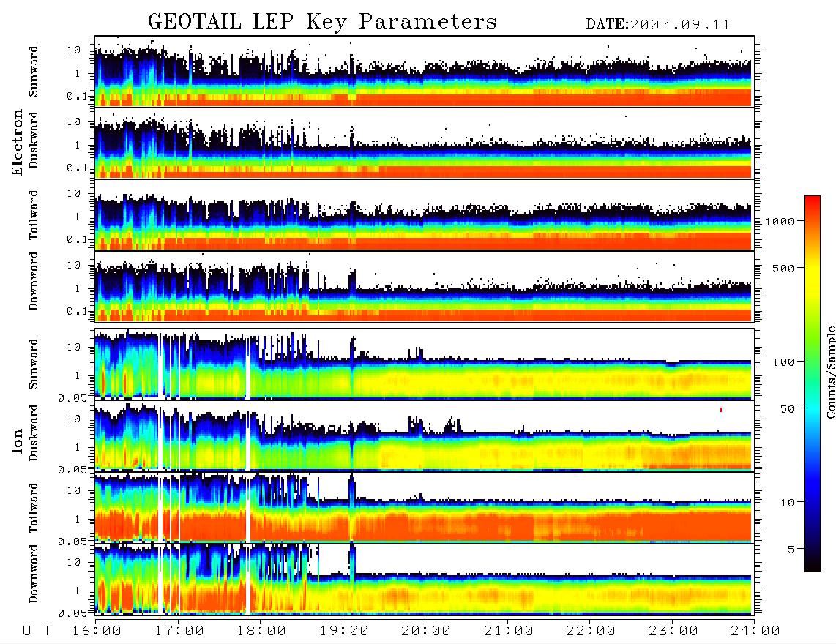The image size is (836, 644).
Task: Click the "50" colorbar scale label
Action: [787, 409]
